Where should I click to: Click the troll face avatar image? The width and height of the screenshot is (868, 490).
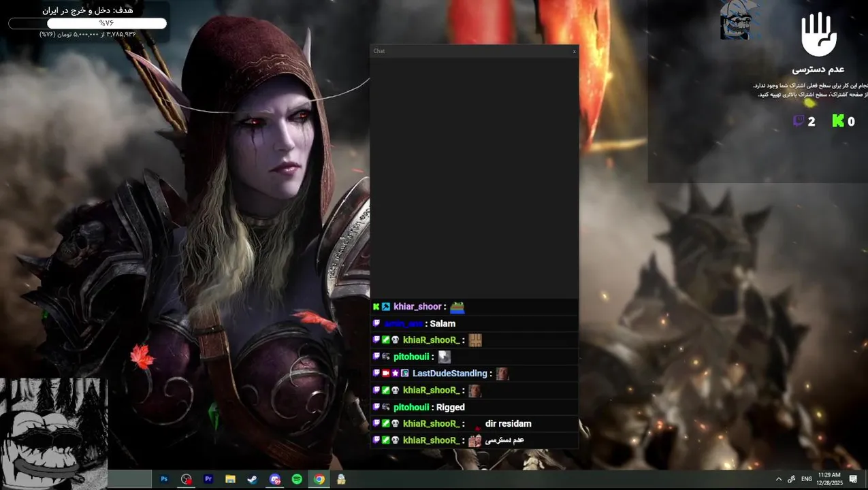739,20
